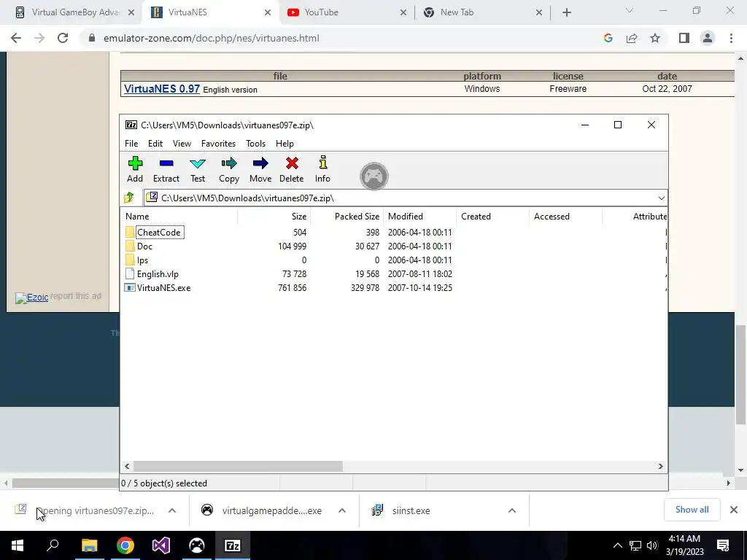Image resolution: width=747 pixels, height=560 pixels.
Task: Expand options for virtualgamepadde....exe download
Action: 341,510
